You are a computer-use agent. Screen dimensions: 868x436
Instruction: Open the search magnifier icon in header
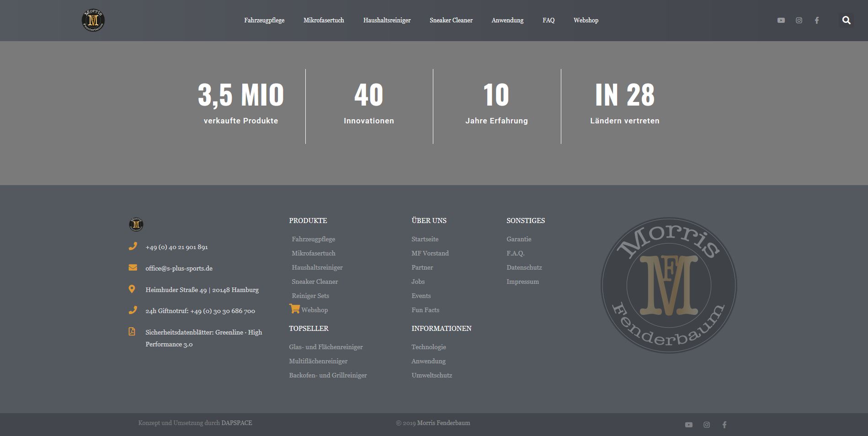(x=846, y=20)
